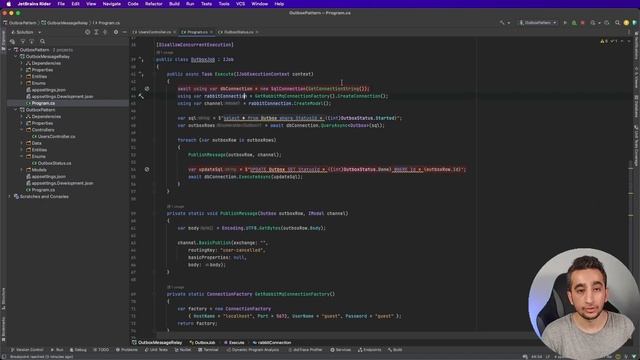Viewport: 640px width, 360px height.
Task: Click the locate/select opened file icon
Action: pyautogui.click(x=87, y=32)
